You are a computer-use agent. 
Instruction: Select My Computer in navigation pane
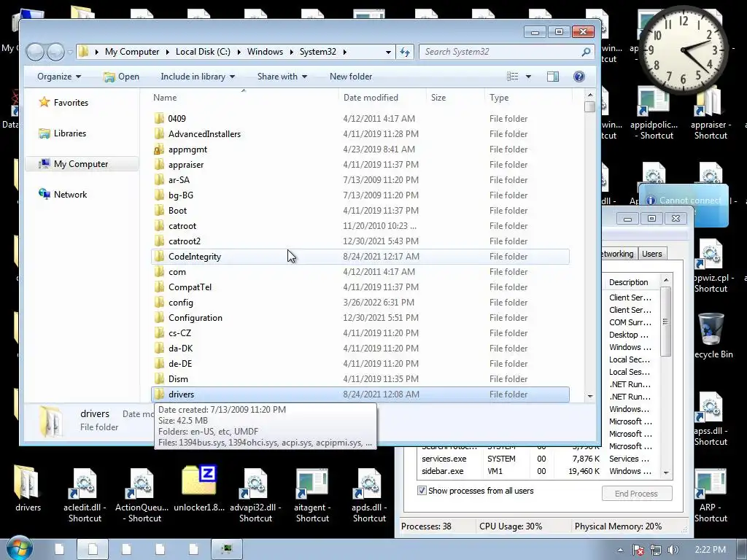pos(81,164)
